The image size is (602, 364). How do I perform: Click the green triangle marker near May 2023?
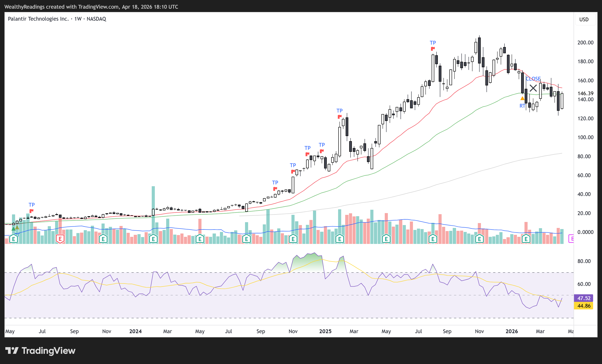pos(13,229)
